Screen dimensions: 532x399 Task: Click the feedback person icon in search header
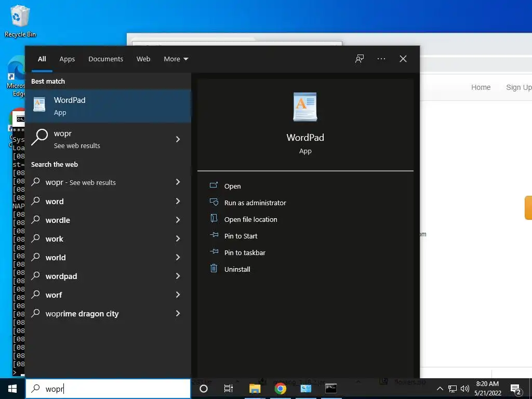[x=360, y=59]
